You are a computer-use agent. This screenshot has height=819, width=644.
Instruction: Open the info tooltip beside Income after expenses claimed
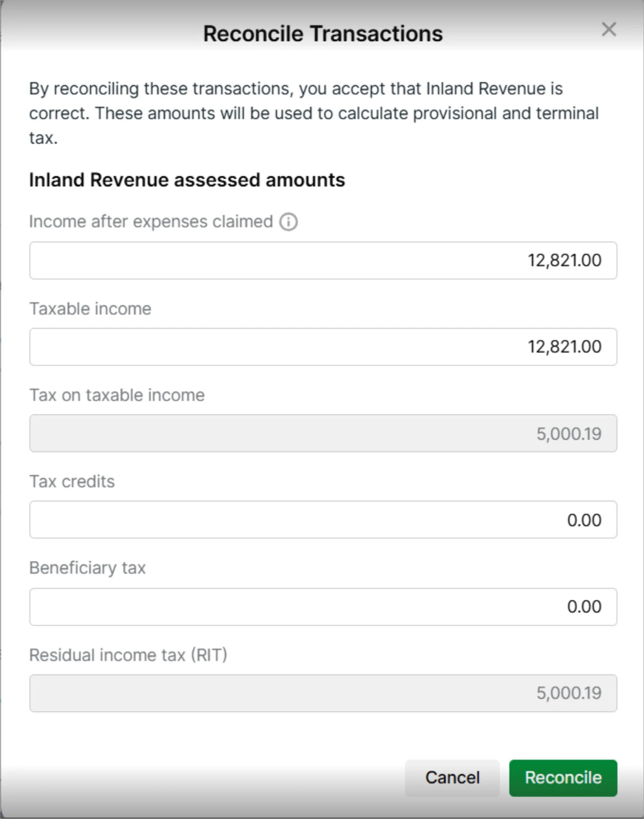[x=288, y=221]
